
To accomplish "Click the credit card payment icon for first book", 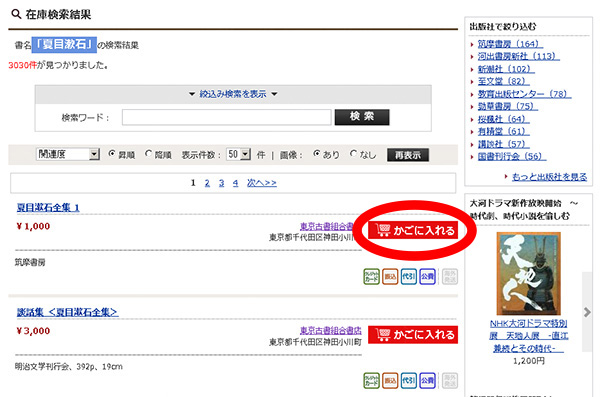I will 371,276.
